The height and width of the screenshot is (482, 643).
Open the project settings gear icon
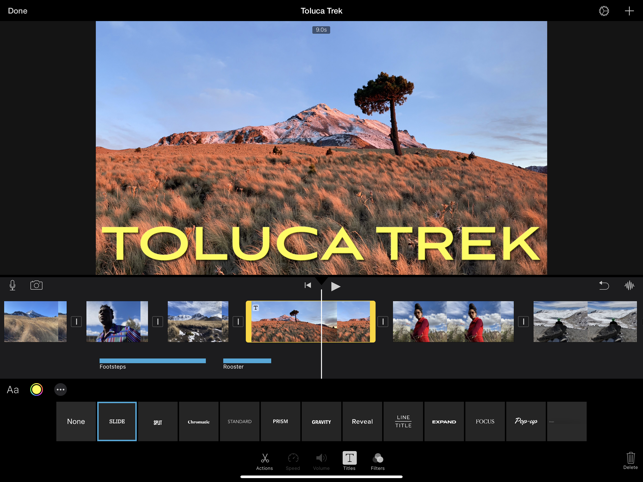click(604, 11)
